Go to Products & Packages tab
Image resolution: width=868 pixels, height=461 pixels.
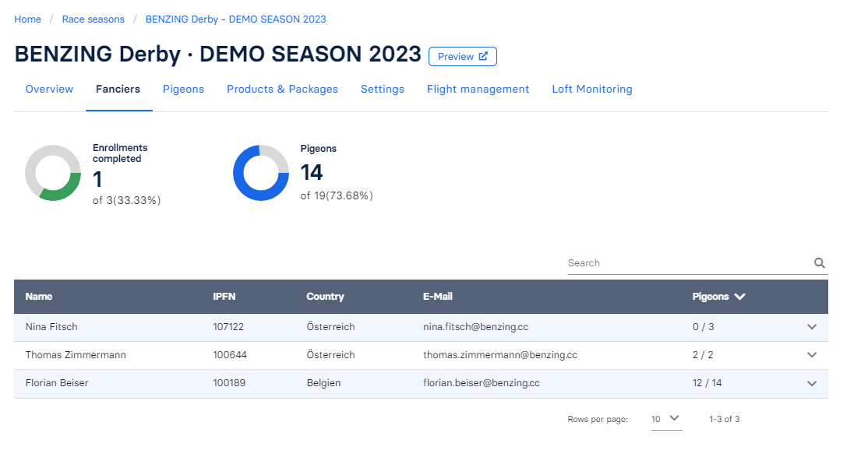click(282, 89)
